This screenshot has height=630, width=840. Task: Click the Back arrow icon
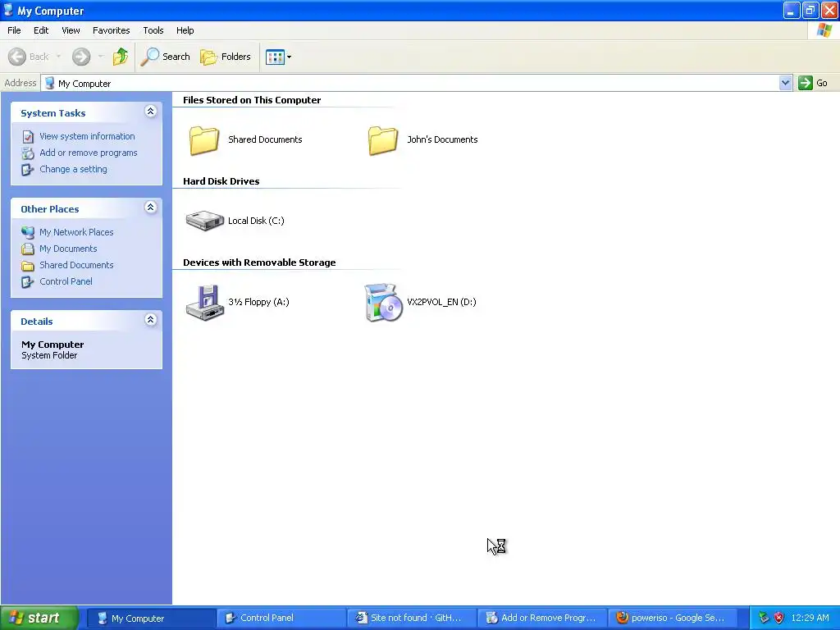pyautogui.click(x=17, y=57)
